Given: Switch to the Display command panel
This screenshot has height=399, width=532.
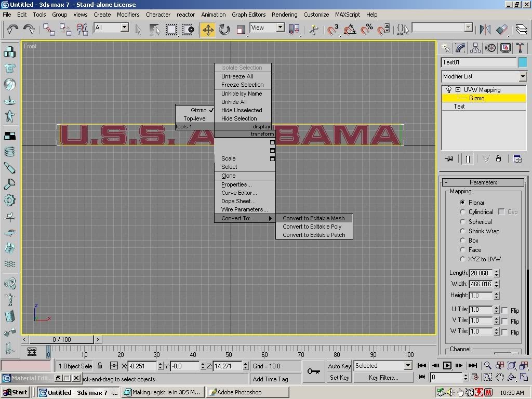Looking at the screenshot, I should pyautogui.click(x=506, y=48).
